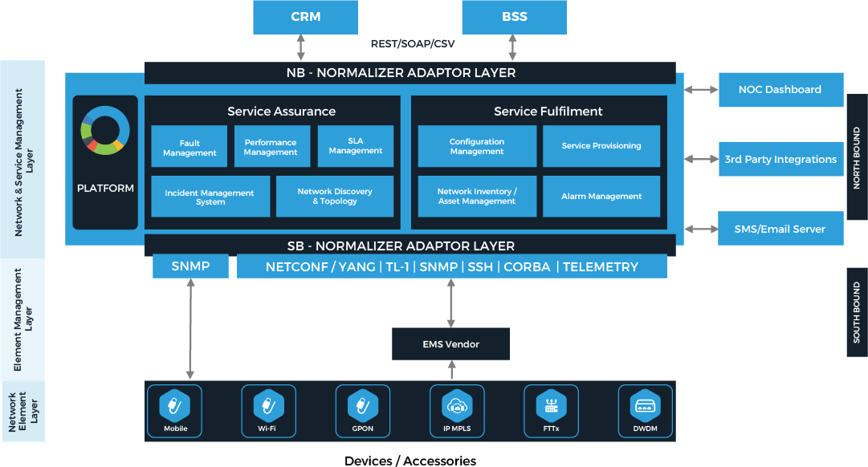The height and width of the screenshot is (467, 868).
Task: Select the GPON network icon
Action: pos(363,407)
